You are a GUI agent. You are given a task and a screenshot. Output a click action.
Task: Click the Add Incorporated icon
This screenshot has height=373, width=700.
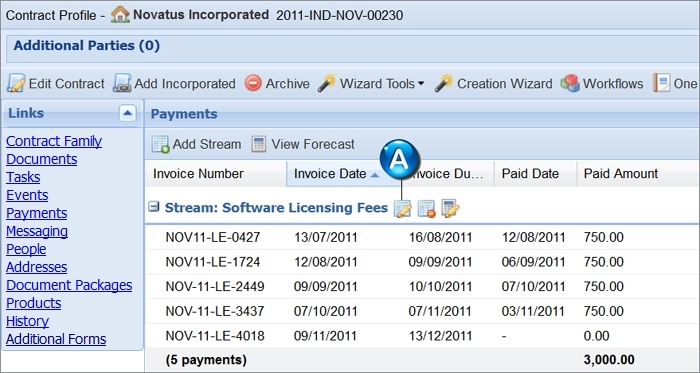122,83
